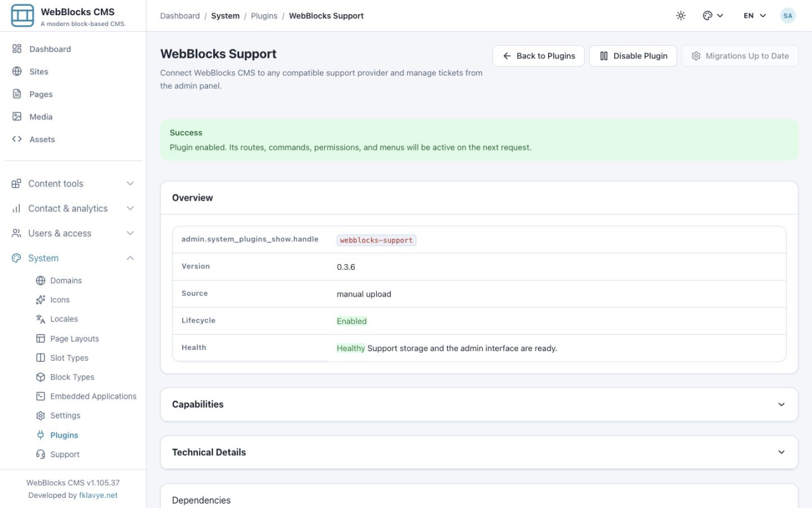Open the fklavye.net developer link

(x=98, y=495)
